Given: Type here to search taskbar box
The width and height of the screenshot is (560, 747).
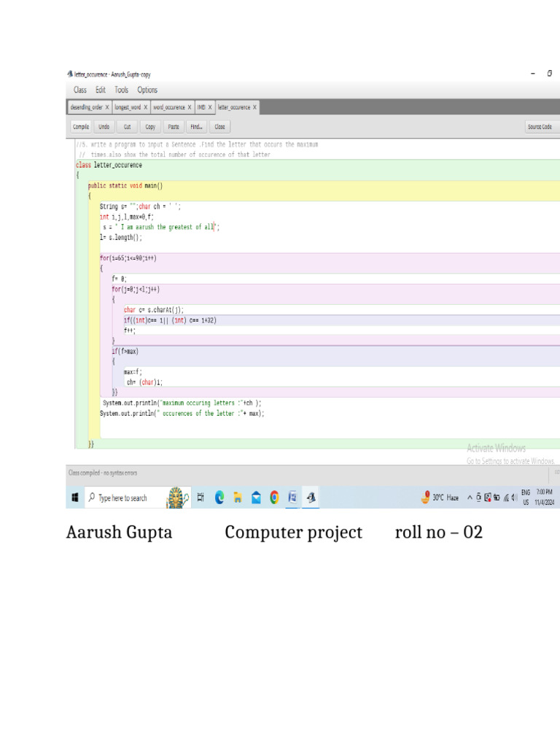Looking at the screenshot, I should point(138,498).
